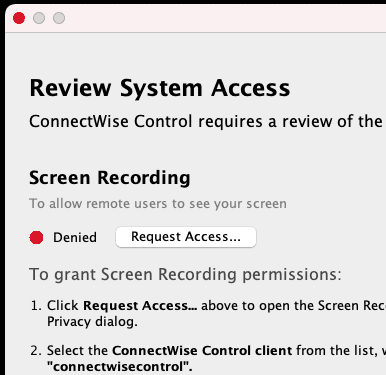Click the bold Request Access... text in step 1

(140, 306)
